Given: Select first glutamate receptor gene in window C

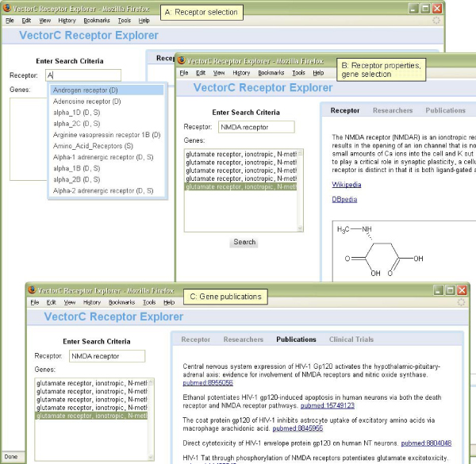Looking at the screenshot, I should pos(92,383).
